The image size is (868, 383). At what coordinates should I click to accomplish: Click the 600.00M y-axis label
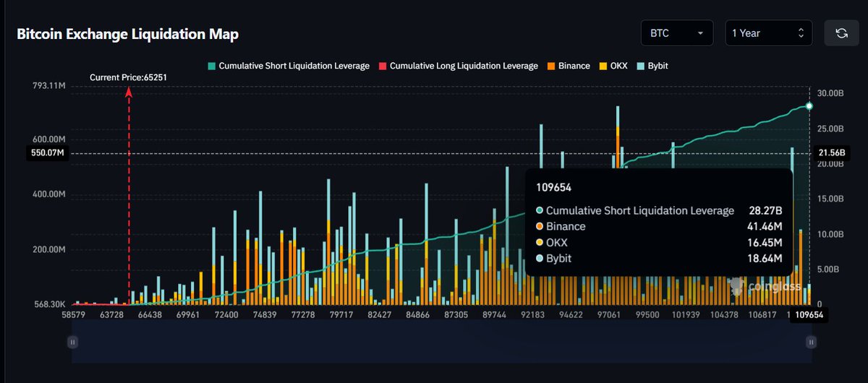coord(48,139)
